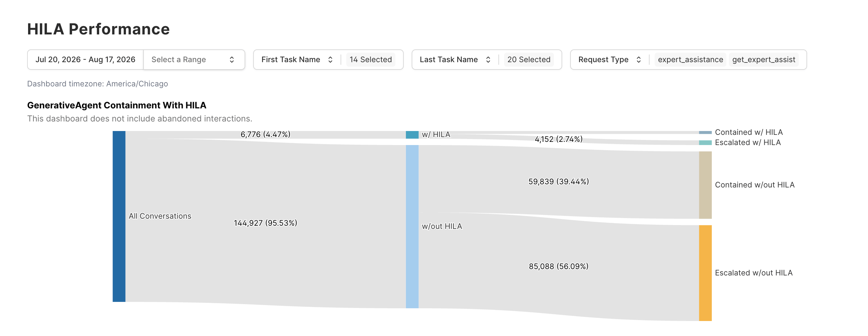Click the 6,776 (4.47%) flow label
Image resolution: width=868 pixels, height=336 pixels.
point(266,135)
